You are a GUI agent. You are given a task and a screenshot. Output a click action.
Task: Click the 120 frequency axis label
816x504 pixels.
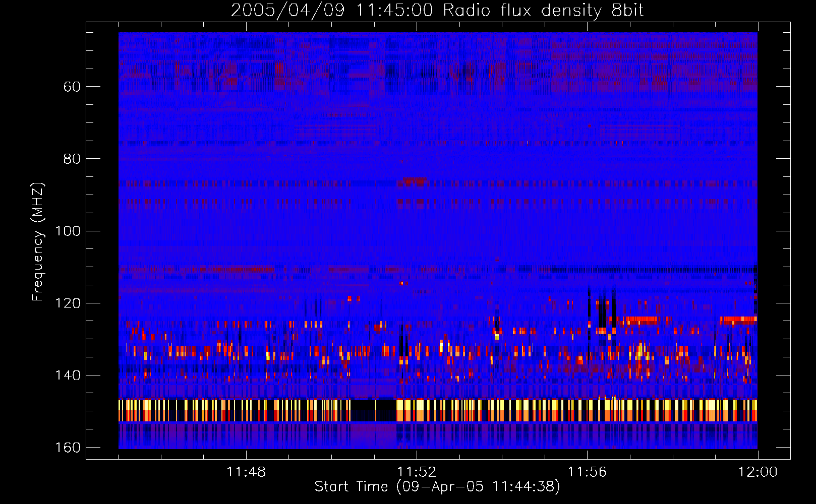68,303
